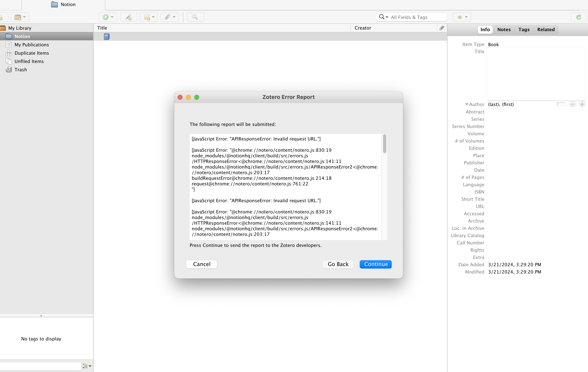Click the Add Attachment paperclip icon
This screenshot has width=588, height=372.
pyautogui.click(x=168, y=17)
